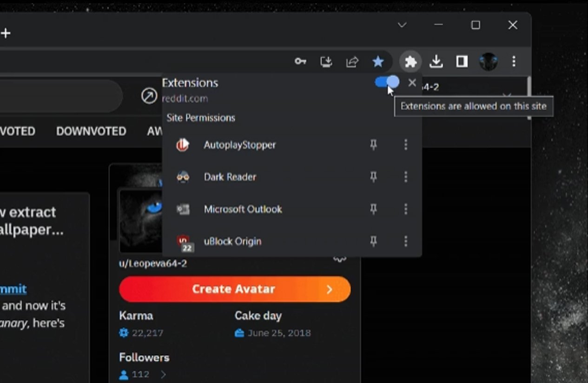
Task: Toggle the browser side panel icon
Action: (x=462, y=61)
